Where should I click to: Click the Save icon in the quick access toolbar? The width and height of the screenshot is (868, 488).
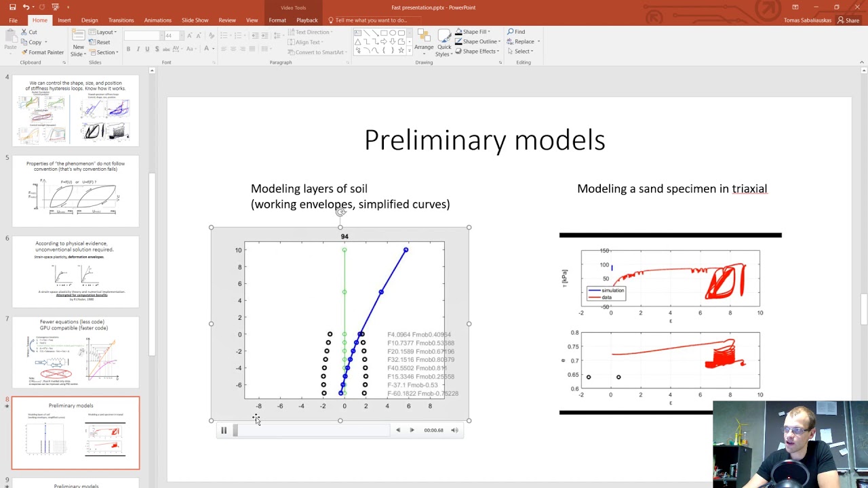[x=12, y=7]
